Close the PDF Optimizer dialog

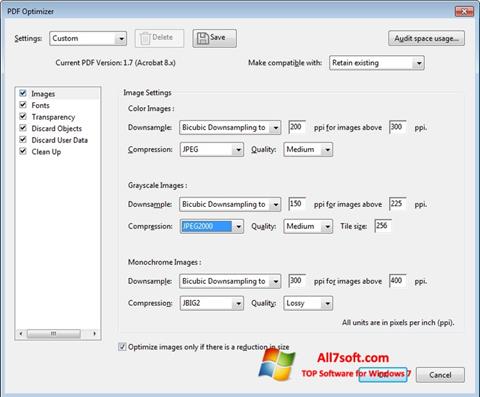click(464, 12)
